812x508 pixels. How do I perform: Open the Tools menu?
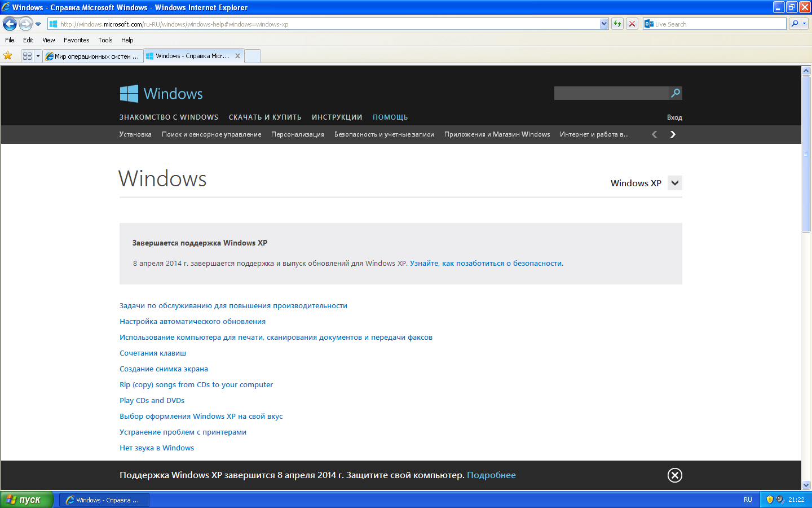point(105,40)
